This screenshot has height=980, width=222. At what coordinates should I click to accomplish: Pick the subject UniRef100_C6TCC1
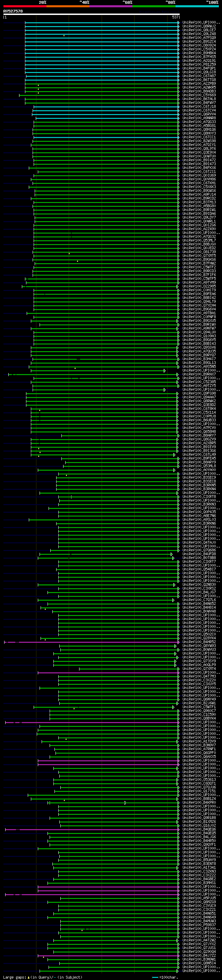[x=199, y=137]
